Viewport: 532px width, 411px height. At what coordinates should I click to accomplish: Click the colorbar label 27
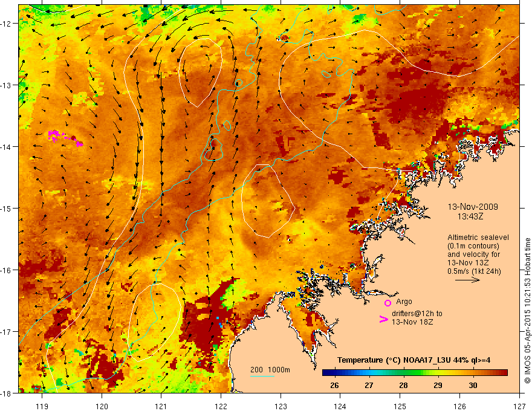tap(369, 386)
